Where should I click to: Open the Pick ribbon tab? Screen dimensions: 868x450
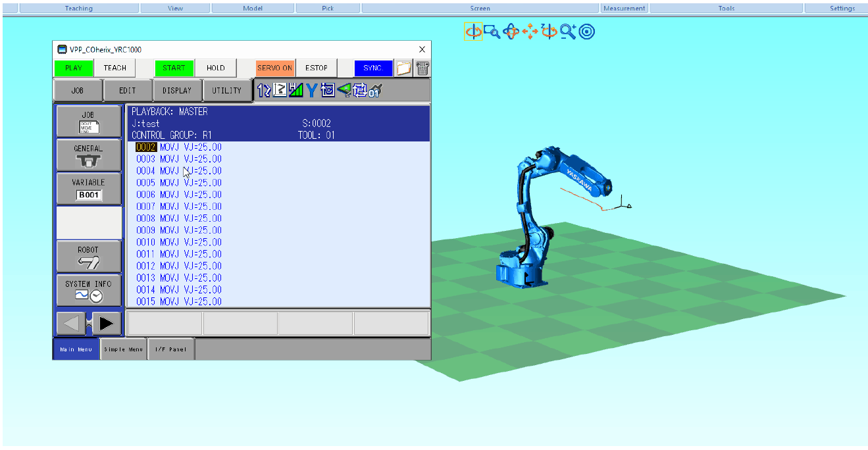click(x=328, y=9)
